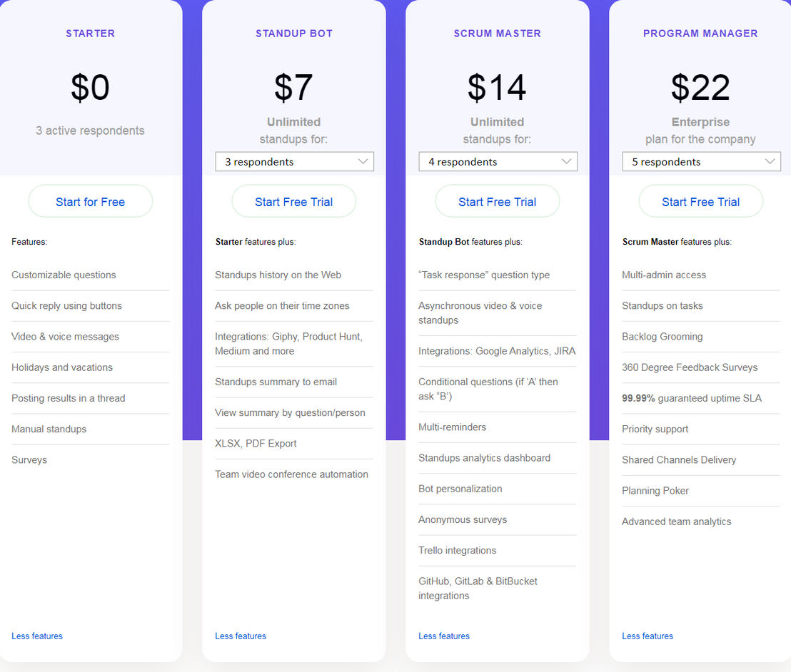The height and width of the screenshot is (672, 791).
Task: Click 'Task response question type' feature
Action: click(484, 275)
